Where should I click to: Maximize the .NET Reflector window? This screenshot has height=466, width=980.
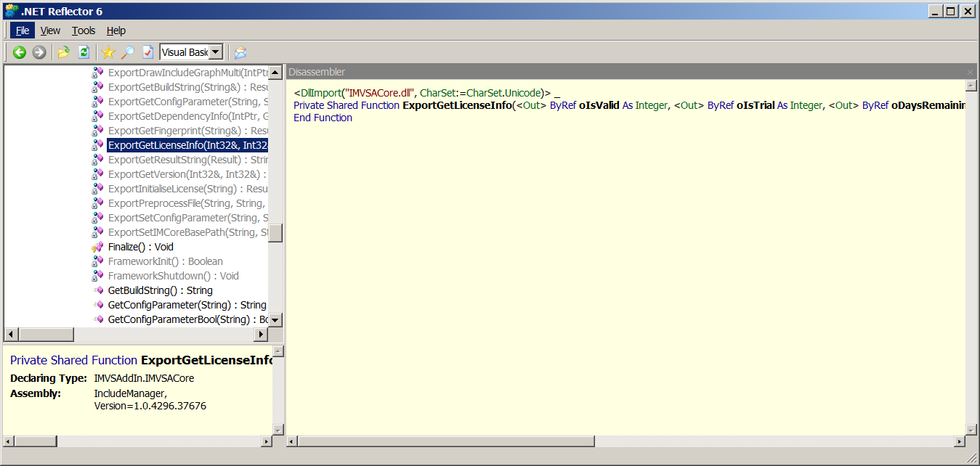[x=952, y=11]
